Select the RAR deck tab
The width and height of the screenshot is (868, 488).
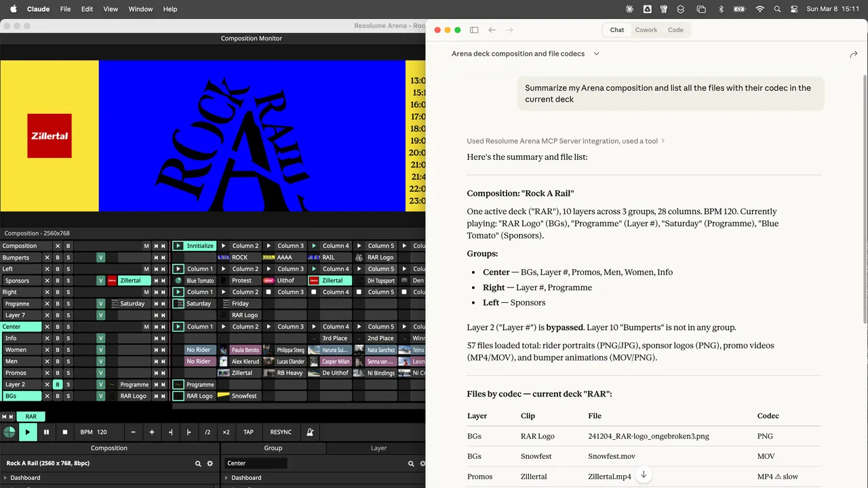(x=31, y=417)
